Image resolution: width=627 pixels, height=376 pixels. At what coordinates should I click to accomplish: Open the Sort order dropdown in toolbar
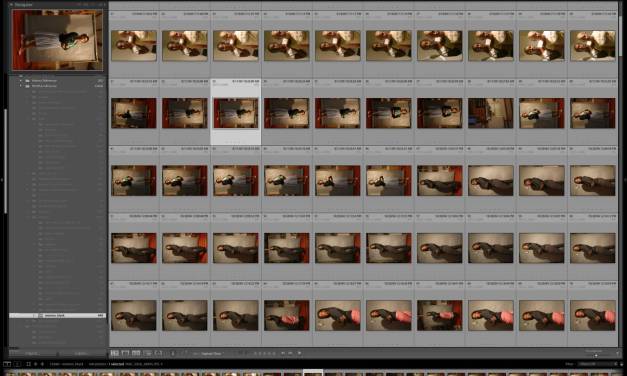[211, 354]
